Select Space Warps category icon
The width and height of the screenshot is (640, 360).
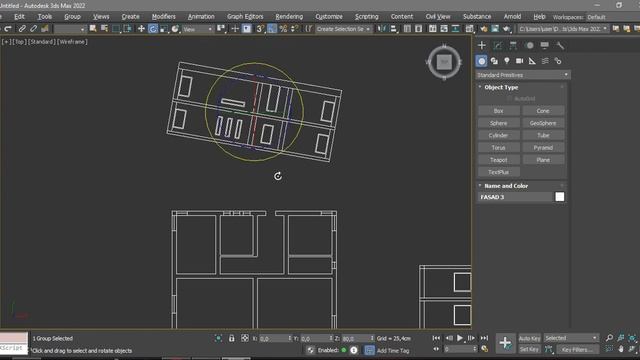click(545, 61)
